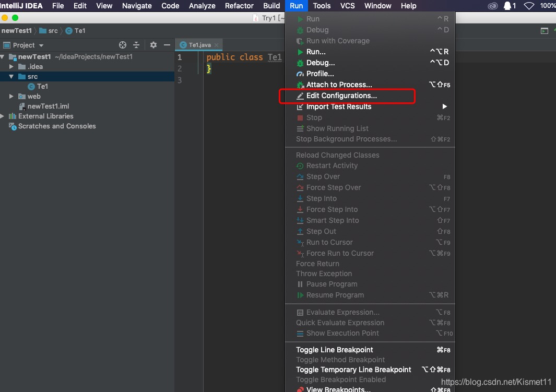Expand the web folder
This screenshot has height=392, width=556.
click(x=11, y=97)
